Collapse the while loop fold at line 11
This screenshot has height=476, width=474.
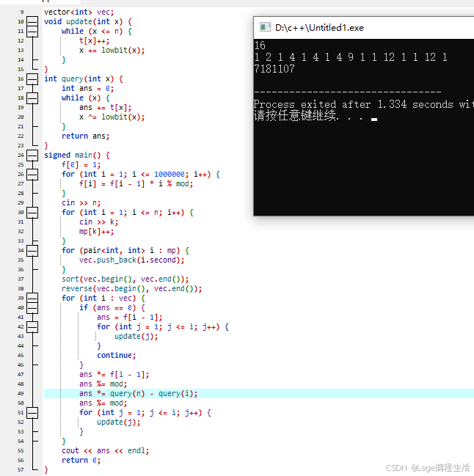(32, 32)
